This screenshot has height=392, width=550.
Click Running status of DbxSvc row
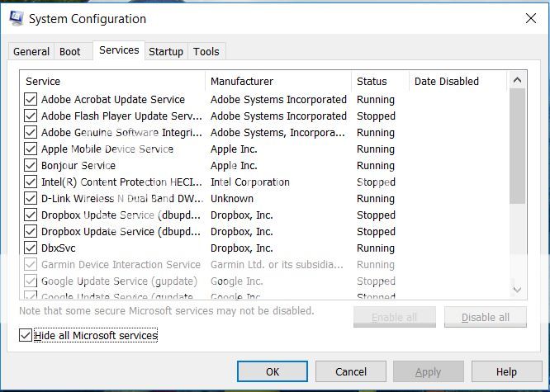(x=376, y=248)
